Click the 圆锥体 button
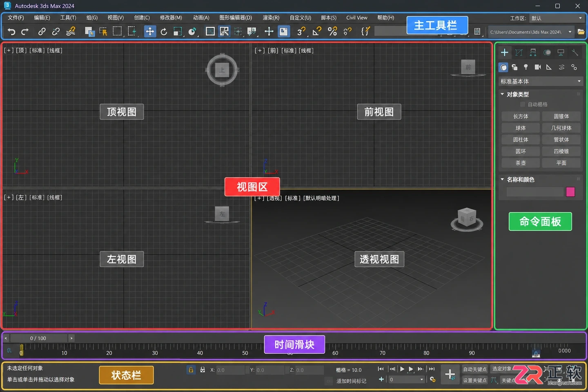The image size is (588, 392). click(x=561, y=116)
